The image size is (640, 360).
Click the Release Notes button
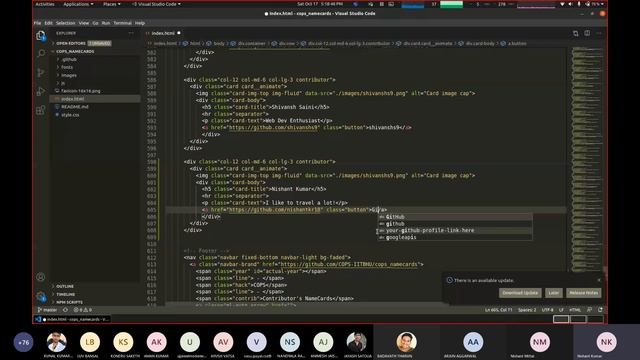[x=583, y=293]
